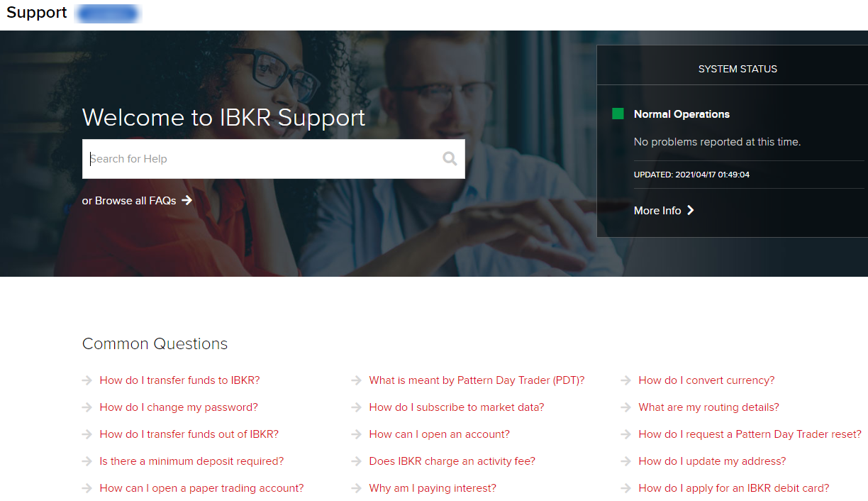Click arrow bullet beside 'How do I transfer funds to IBKR?'
The height and width of the screenshot is (501, 868).
[x=87, y=380]
